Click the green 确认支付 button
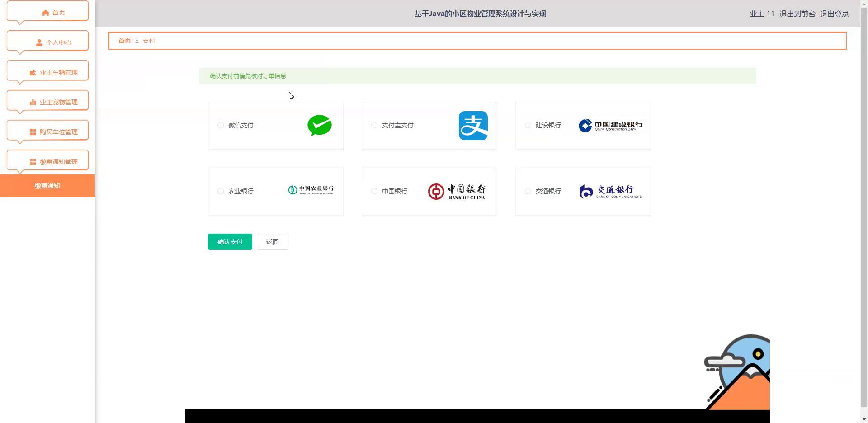868x423 pixels. coord(230,242)
